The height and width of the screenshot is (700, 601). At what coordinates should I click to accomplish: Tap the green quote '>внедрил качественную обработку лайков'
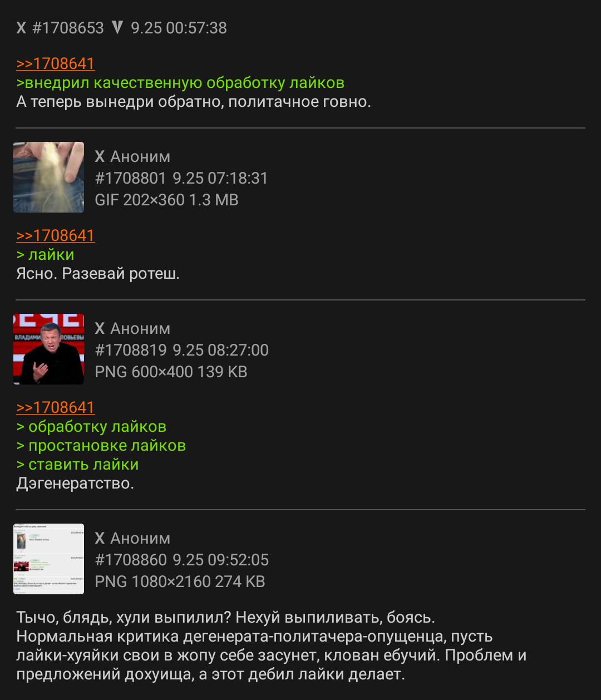pos(180,83)
